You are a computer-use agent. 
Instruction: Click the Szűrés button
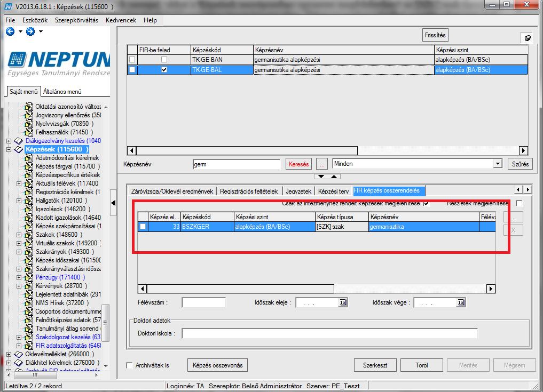[x=520, y=164]
